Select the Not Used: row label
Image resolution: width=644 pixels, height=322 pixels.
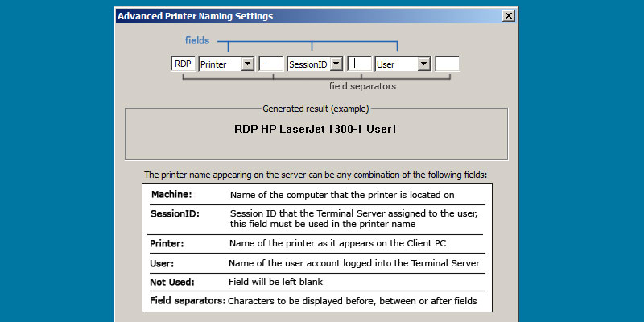click(x=172, y=283)
